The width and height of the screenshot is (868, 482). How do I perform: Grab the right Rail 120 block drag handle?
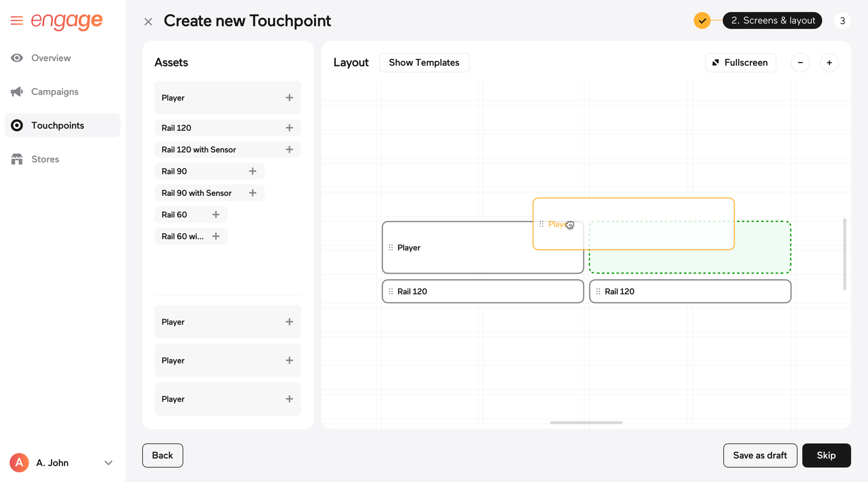pyautogui.click(x=598, y=292)
